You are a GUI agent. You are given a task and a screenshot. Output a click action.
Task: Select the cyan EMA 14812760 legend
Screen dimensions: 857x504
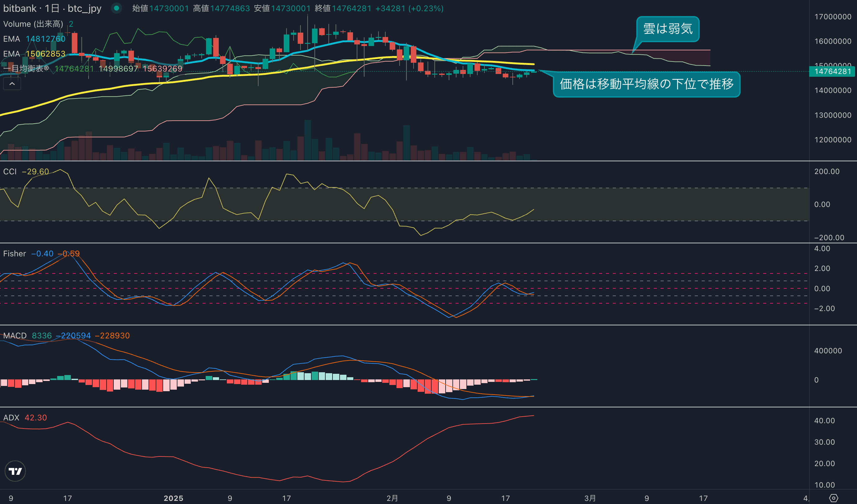pyautogui.click(x=34, y=39)
